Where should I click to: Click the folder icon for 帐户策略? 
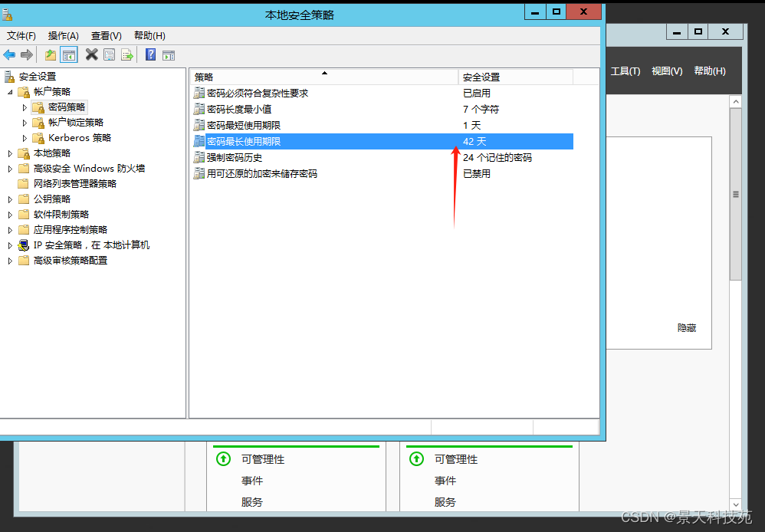click(x=24, y=92)
